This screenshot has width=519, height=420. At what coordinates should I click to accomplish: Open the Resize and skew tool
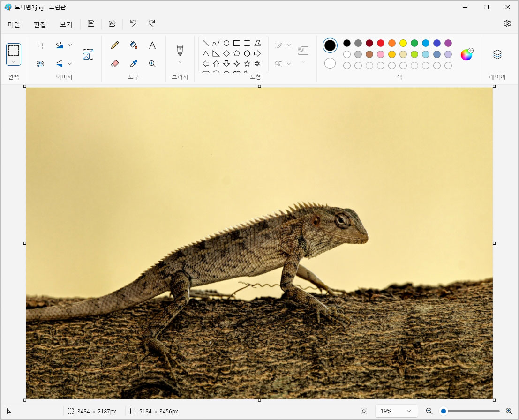coord(88,54)
